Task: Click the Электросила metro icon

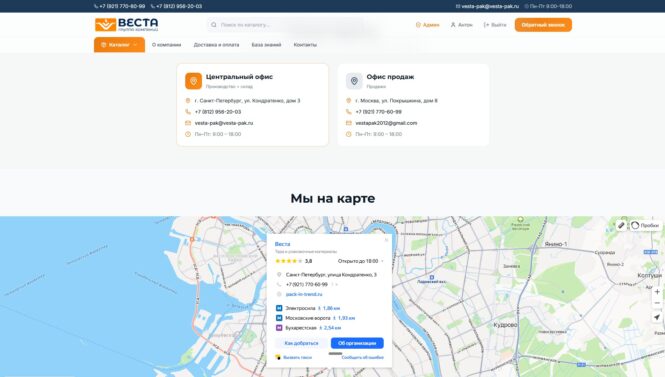Action: coord(279,308)
